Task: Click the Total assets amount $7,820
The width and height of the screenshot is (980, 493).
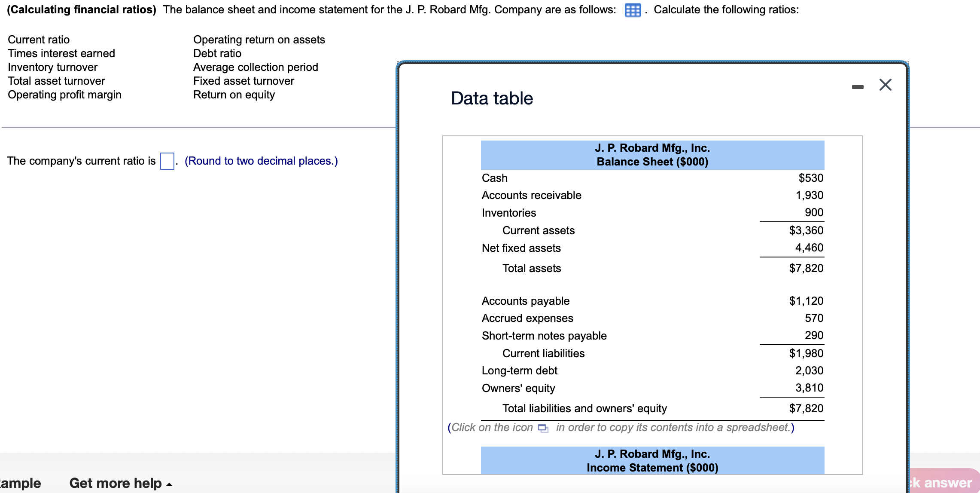Action: tap(806, 268)
